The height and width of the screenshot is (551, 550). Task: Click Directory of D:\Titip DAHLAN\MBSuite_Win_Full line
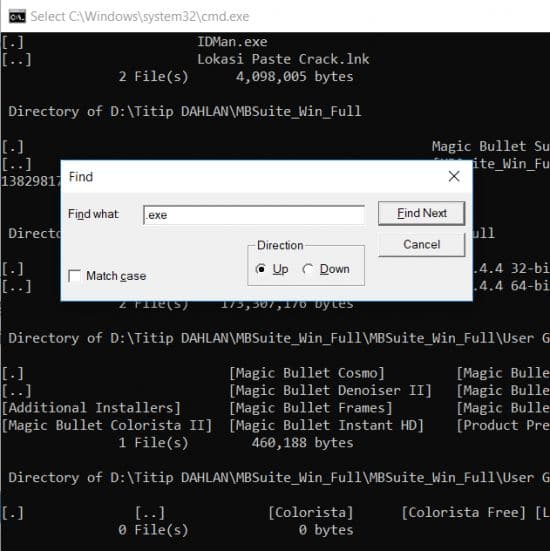point(185,111)
